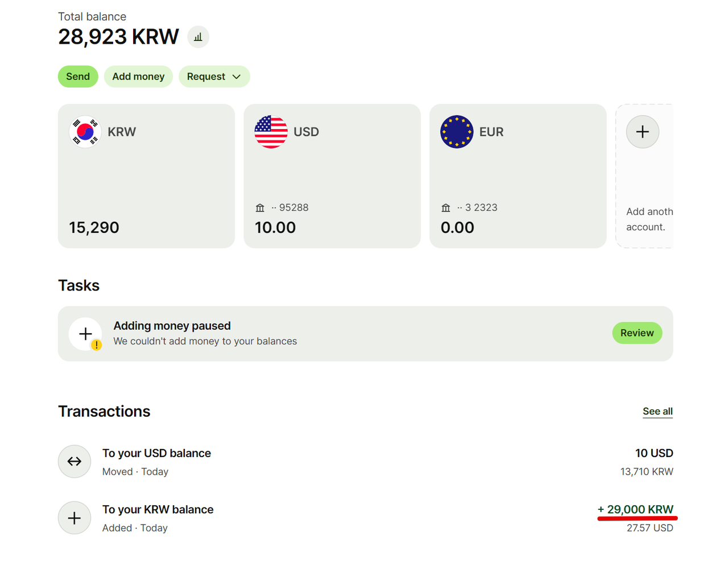The height and width of the screenshot is (561, 728).
Task: Click the Adding money paused plus icon
Action: [85, 334]
